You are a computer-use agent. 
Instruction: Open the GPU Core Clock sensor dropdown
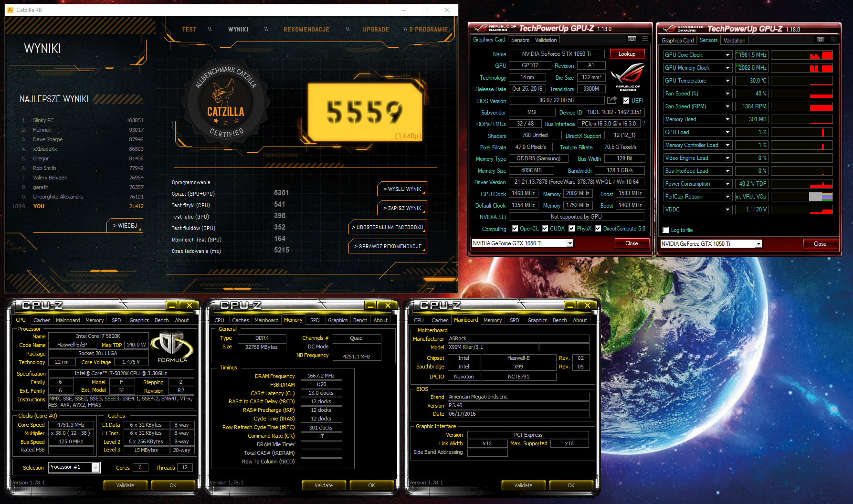tap(727, 55)
